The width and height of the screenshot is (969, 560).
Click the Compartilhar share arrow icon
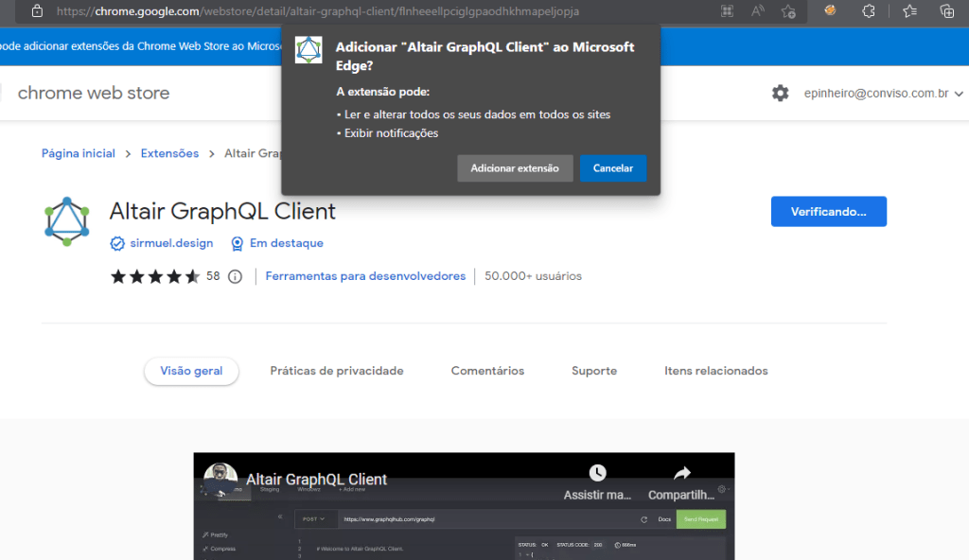681,474
